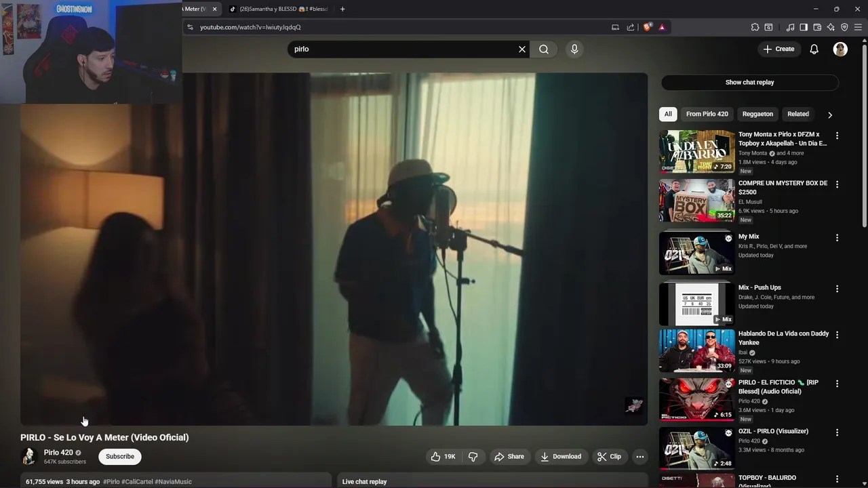Click the Clip scissors button
This screenshot has height=488, width=868.
[x=609, y=457]
